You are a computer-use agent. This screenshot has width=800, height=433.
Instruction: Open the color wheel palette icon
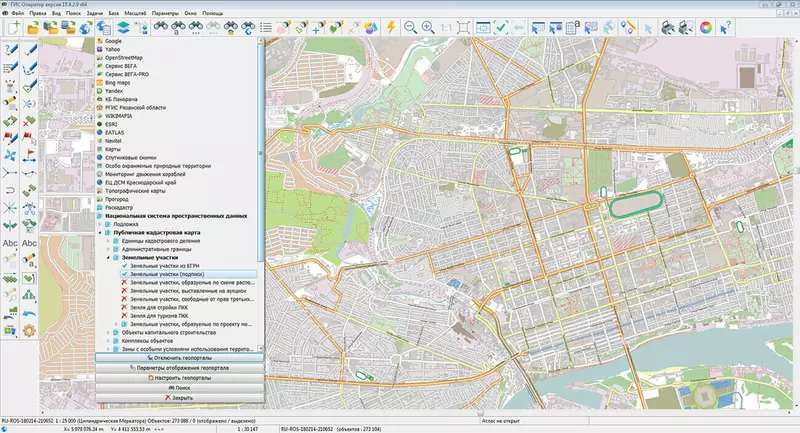tap(706, 28)
